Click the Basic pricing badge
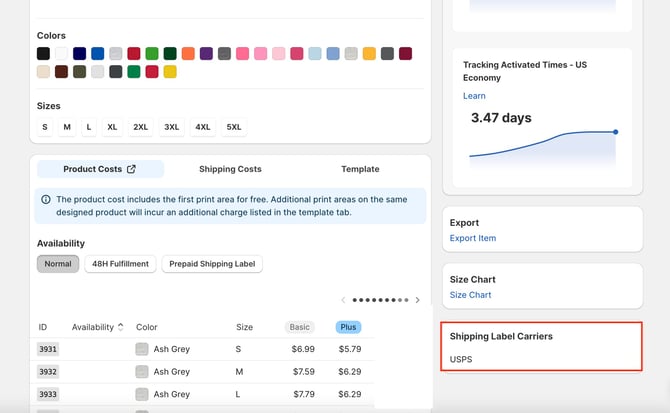The image size is (670, 413). [x=300, y=327]
